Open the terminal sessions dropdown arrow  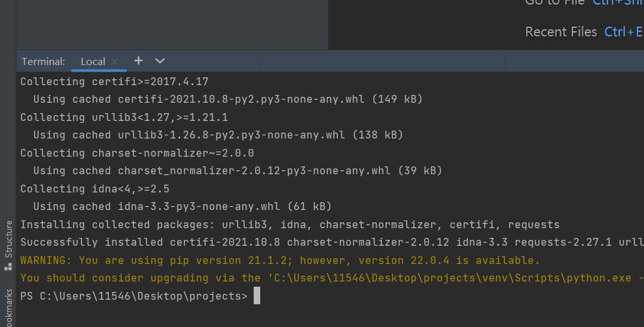[x=160, y=61]
